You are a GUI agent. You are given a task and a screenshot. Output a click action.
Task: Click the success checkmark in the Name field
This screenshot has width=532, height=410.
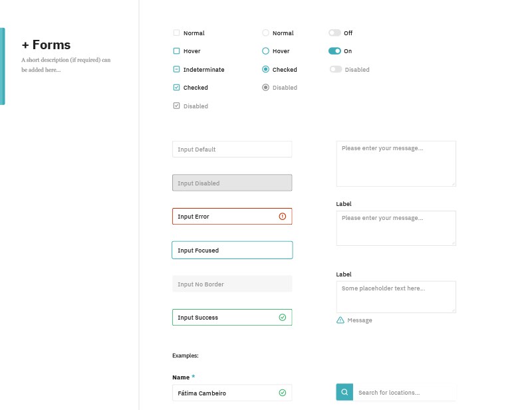pos(282,393)
